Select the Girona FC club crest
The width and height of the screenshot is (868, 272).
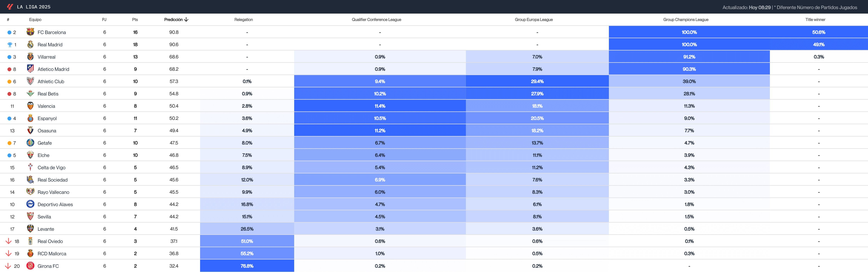30,266
